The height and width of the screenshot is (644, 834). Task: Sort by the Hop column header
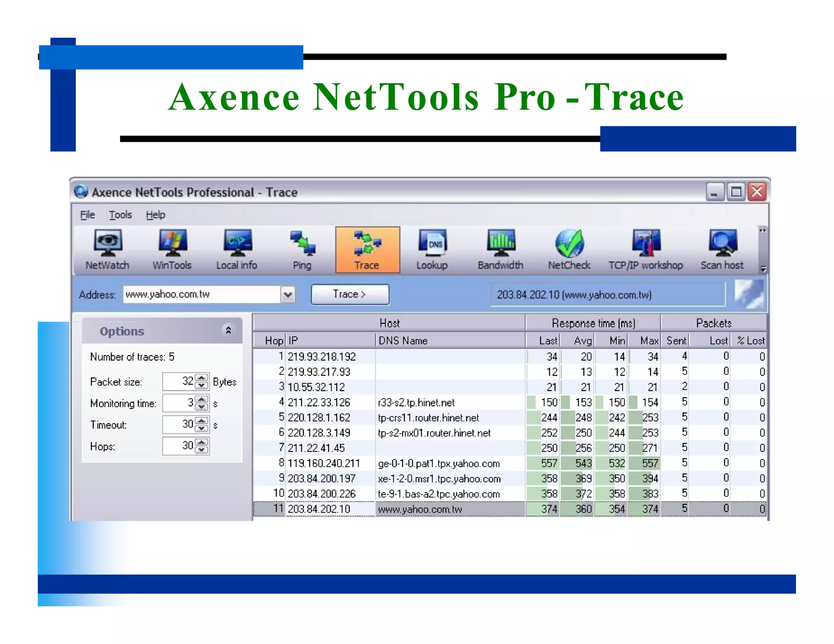tap(270, 340)
